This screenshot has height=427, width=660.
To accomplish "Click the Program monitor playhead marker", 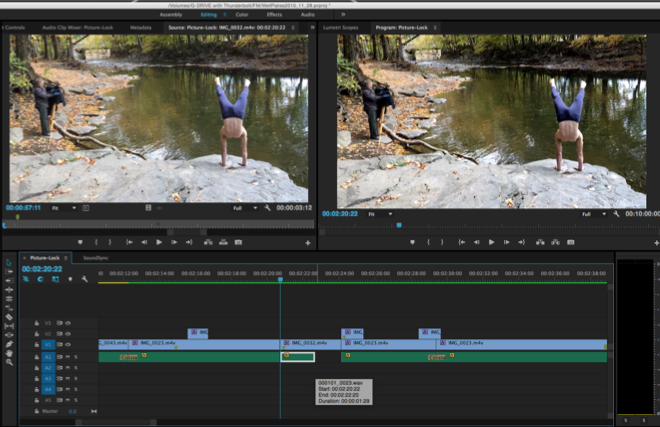I will (399, 225).
